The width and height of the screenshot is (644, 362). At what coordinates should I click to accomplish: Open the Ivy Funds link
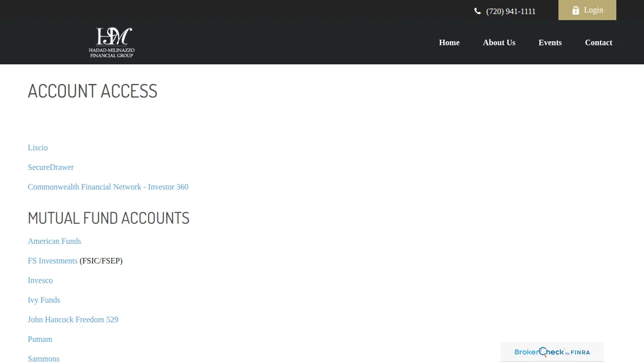(44, 300)
